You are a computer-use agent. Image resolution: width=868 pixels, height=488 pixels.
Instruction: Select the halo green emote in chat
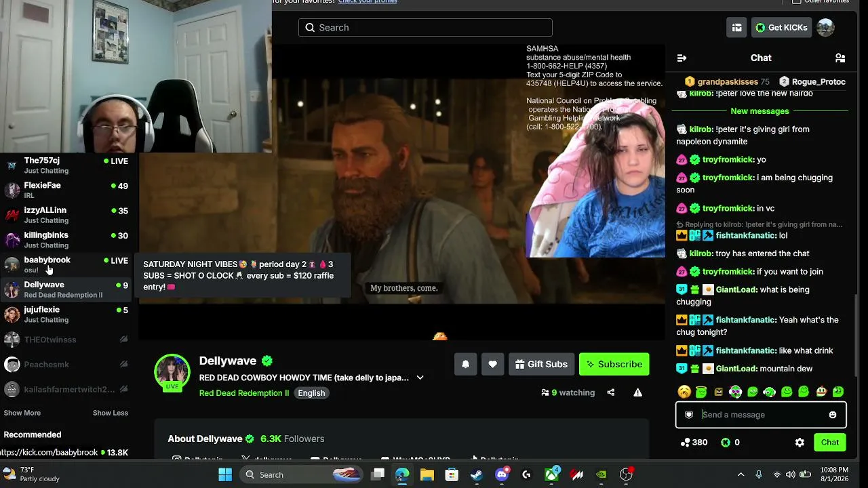point(701,392)
